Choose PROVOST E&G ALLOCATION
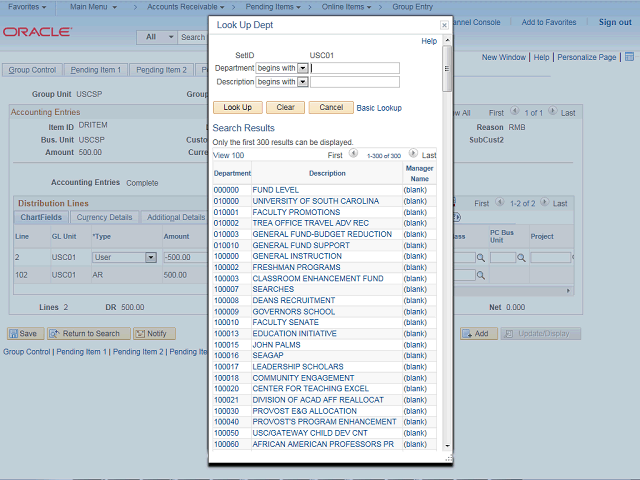The width and height of the screenshot is (640, 480). tap(304, 411)
